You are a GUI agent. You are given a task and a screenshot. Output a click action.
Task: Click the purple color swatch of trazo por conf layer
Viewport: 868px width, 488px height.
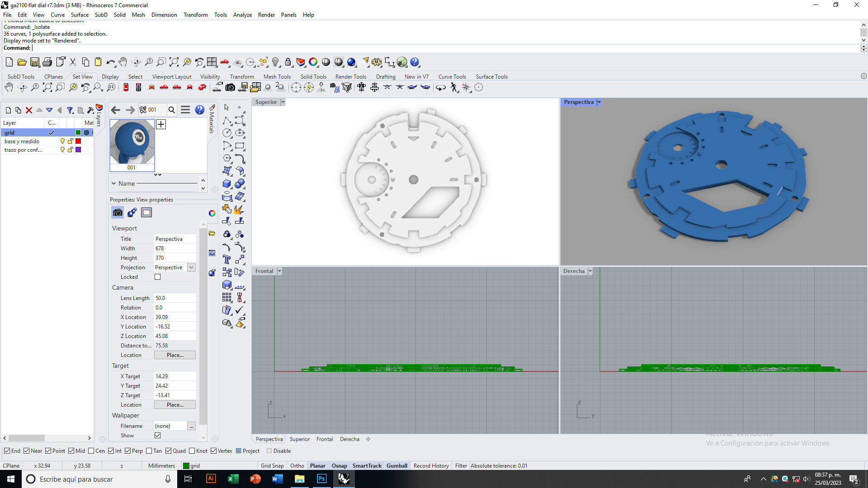click(x=78, y=150)
